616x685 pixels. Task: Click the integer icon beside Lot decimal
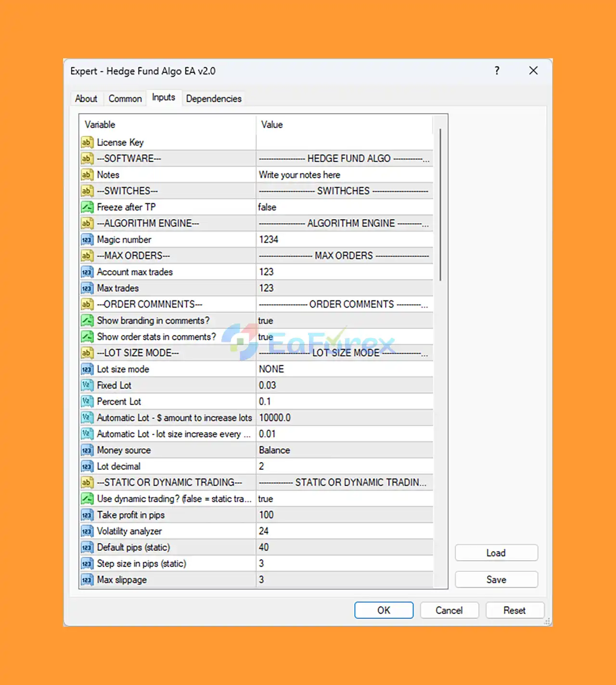coord(87,466)
